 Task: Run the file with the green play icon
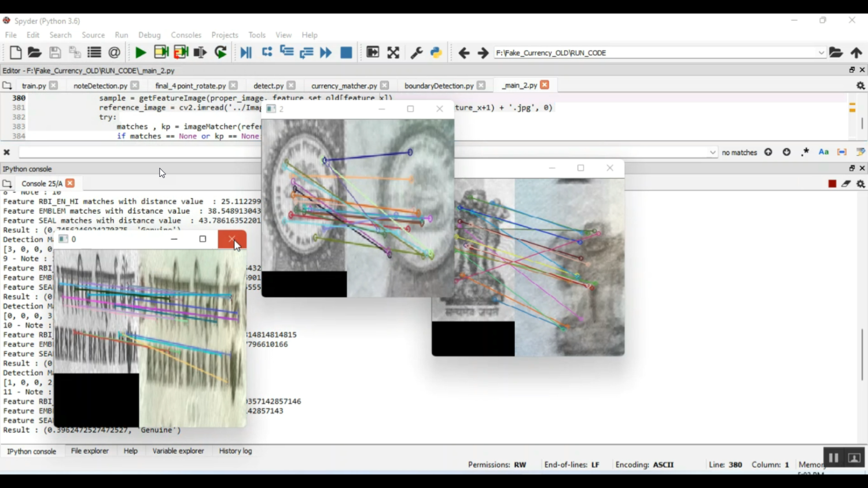click(140, 53)
